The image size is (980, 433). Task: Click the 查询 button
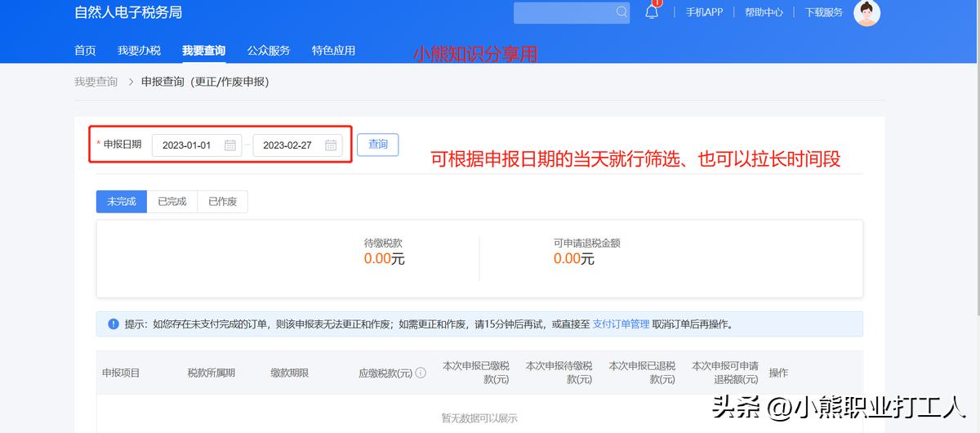(x=377, y=145)
